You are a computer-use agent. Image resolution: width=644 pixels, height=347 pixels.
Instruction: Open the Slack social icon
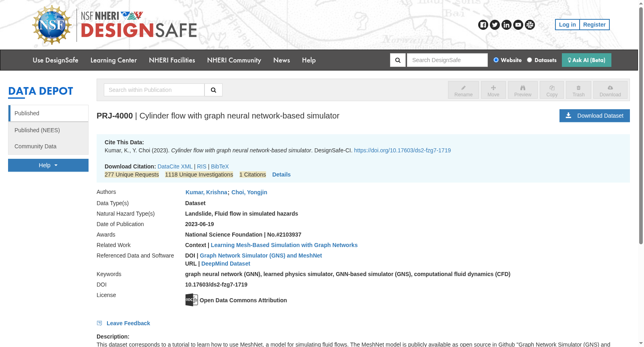tap(530, 25)
